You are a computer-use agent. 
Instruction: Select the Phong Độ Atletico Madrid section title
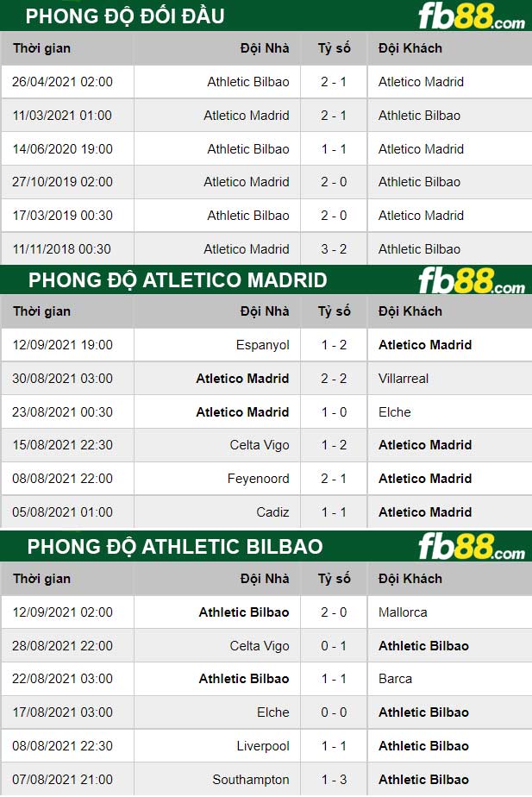click(x=178, y=280)
